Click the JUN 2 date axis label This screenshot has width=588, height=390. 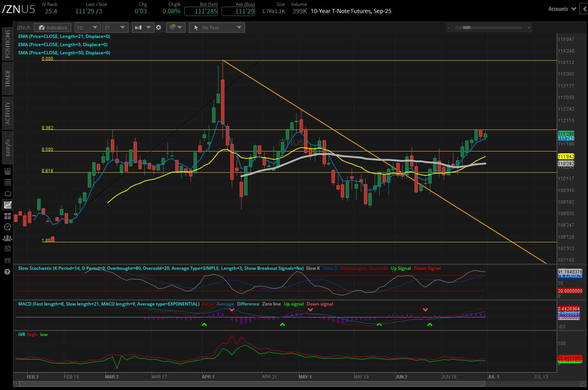click(401, 377)
